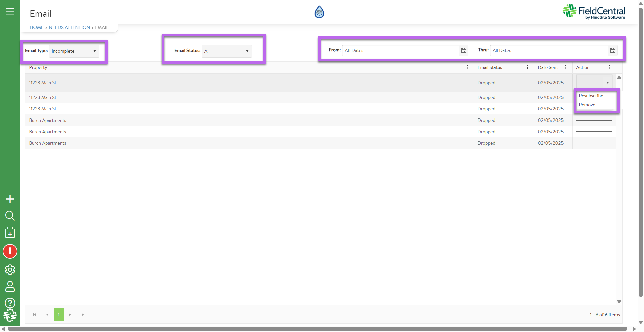Open the Thru date calendar picker
This screenshot has width=644, height=332.
613,50
